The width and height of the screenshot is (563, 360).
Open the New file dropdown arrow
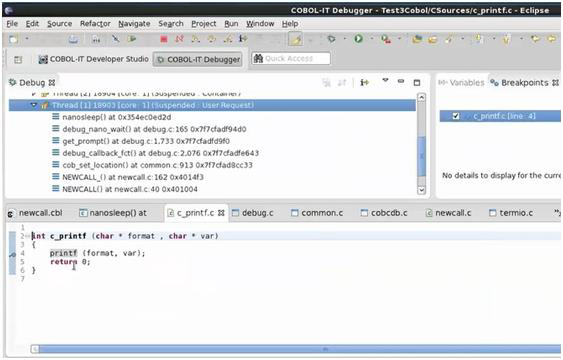tap(27, 39)
